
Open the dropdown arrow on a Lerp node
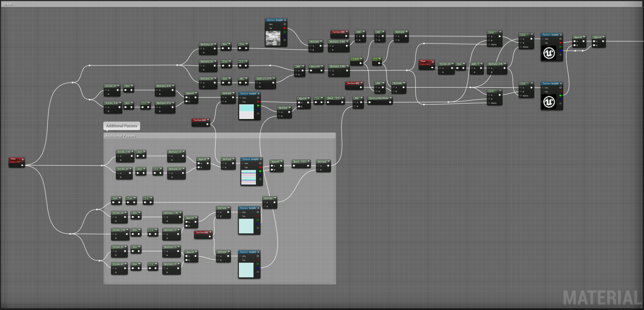click(x=500, y=32)
